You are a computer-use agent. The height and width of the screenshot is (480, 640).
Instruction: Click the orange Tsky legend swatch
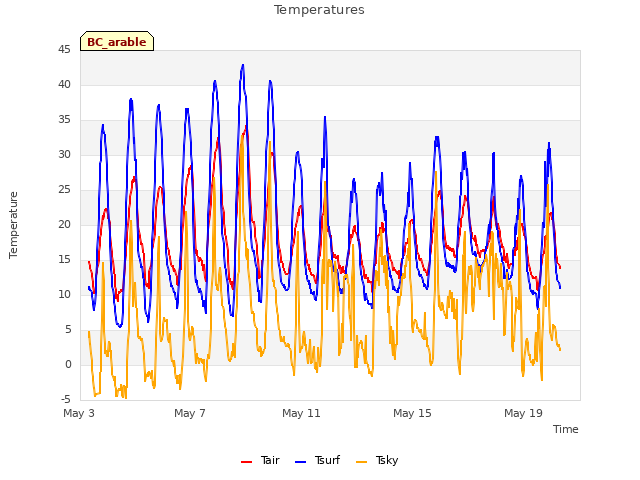(361, 462)
